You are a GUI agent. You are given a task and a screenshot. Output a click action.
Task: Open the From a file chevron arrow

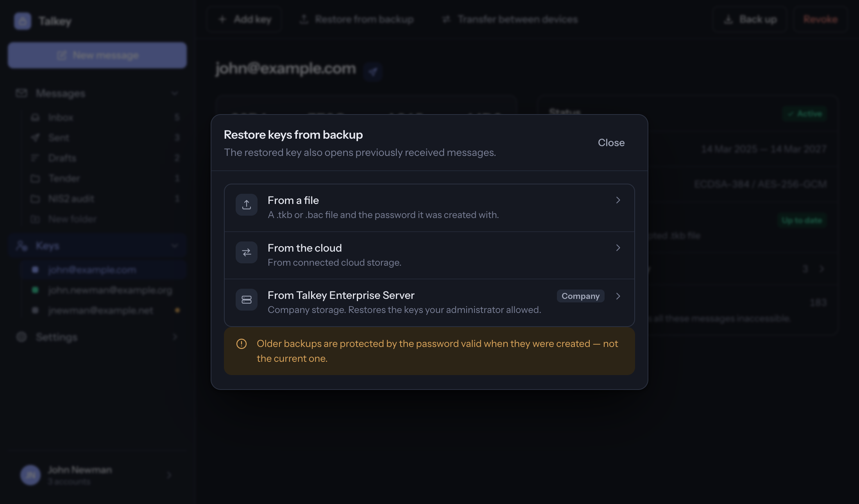[x=618, y=200]
